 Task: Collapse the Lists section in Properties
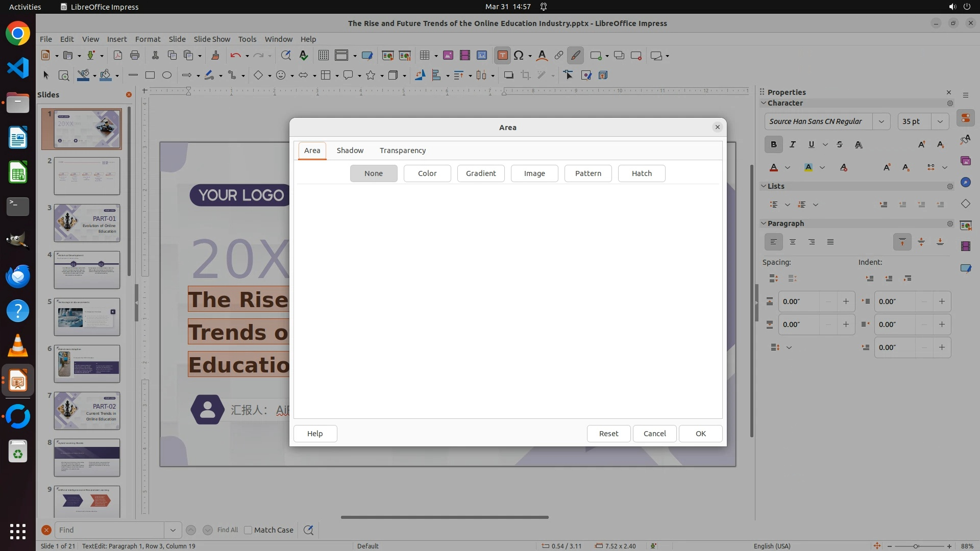(x=764, y=186)
